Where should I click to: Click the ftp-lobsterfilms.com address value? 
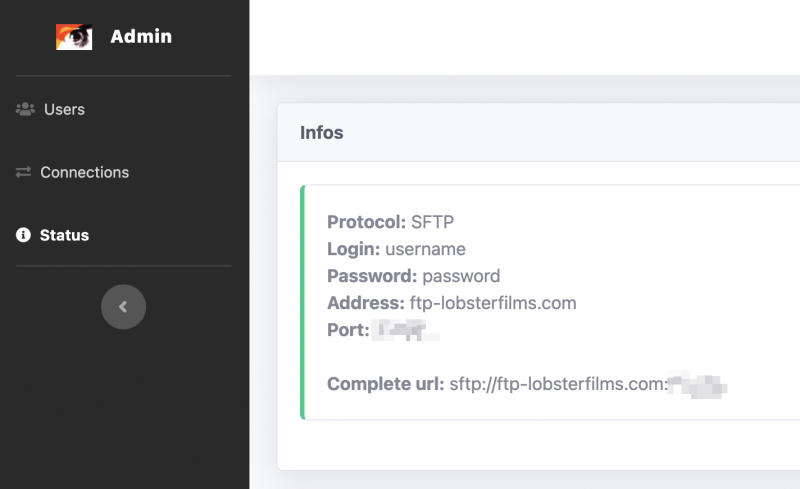(x=492, y=303)
